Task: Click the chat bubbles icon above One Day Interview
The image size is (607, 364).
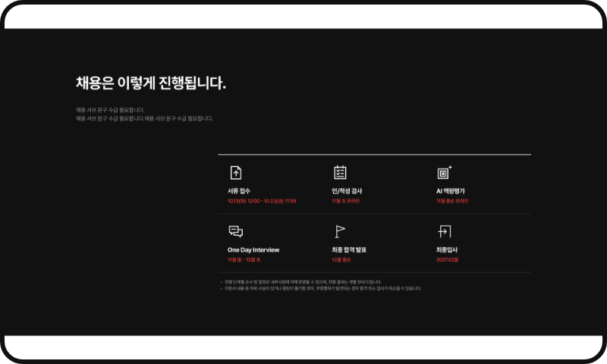Action: tap(236, 231)
